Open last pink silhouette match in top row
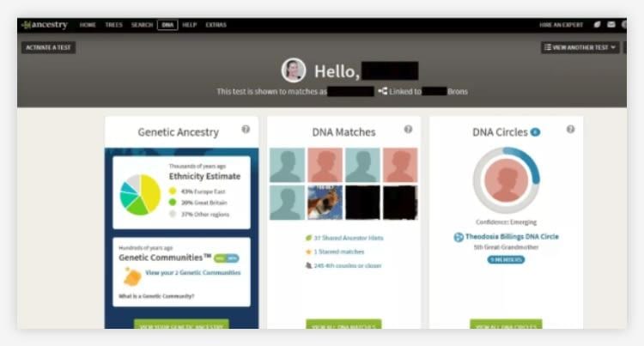Image resolution: width=644 pixels, height=346 pixels. tap(400, 165)
